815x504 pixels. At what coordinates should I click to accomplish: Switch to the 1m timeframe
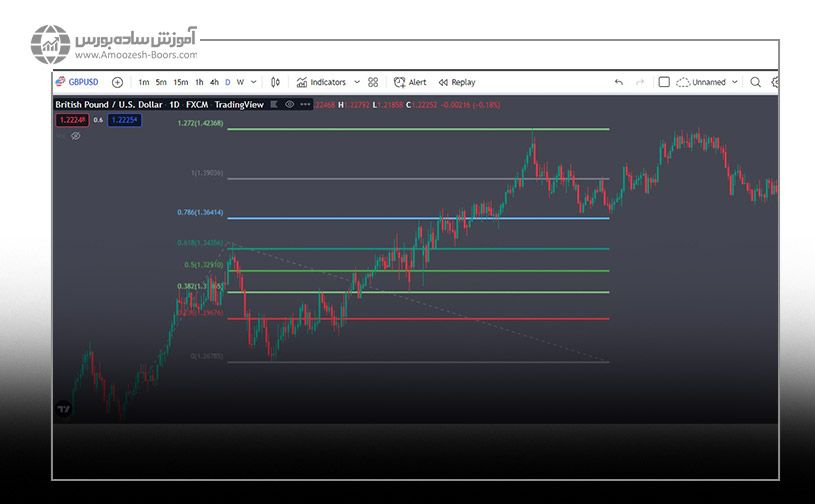tap(144, 82)
